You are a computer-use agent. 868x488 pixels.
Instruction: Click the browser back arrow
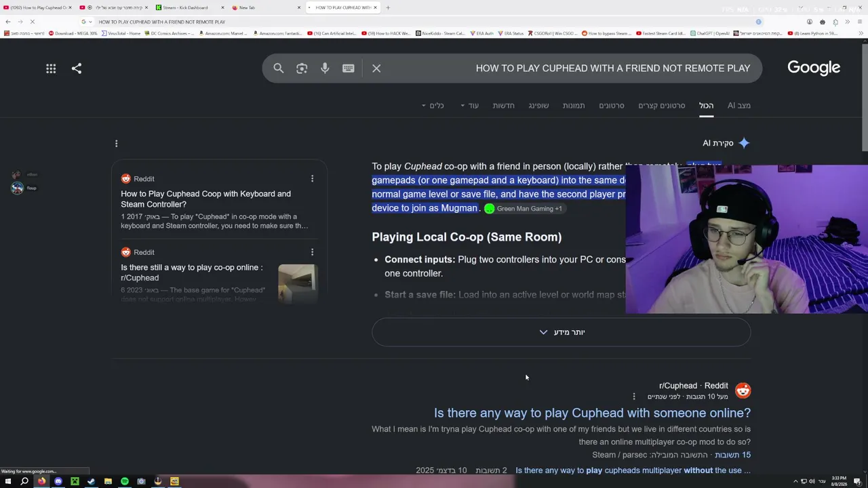pyautogui.click(x=8, y=22)
